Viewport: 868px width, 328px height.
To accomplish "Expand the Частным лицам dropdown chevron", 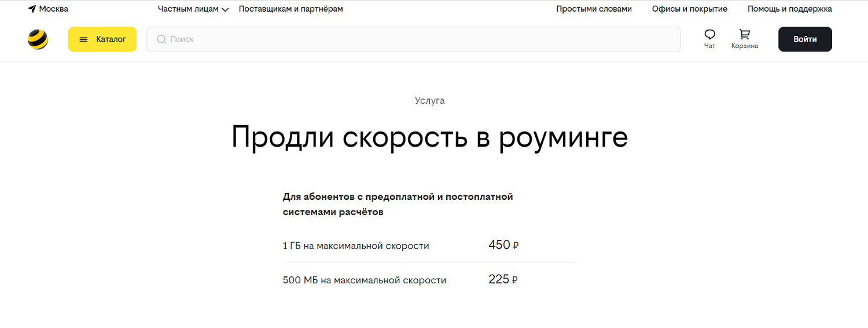I will click(225, 10).
